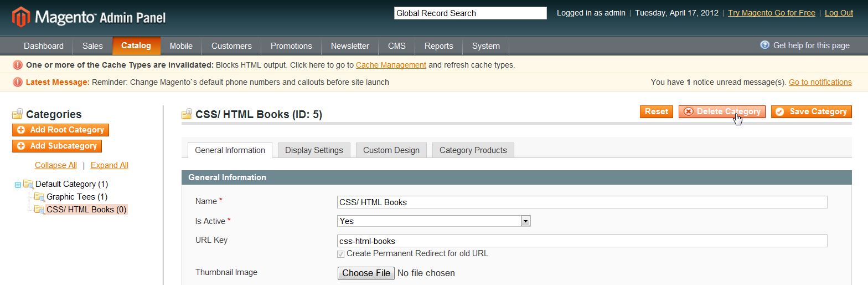The image size is (868, 285).
Task: Toggle Create Permanent Redirect for old URL
Action: (340, 254)
